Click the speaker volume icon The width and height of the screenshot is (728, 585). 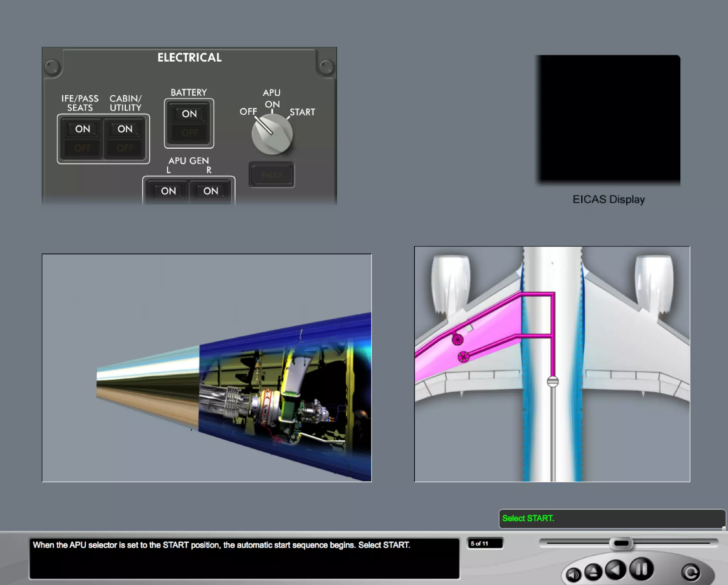573,574
